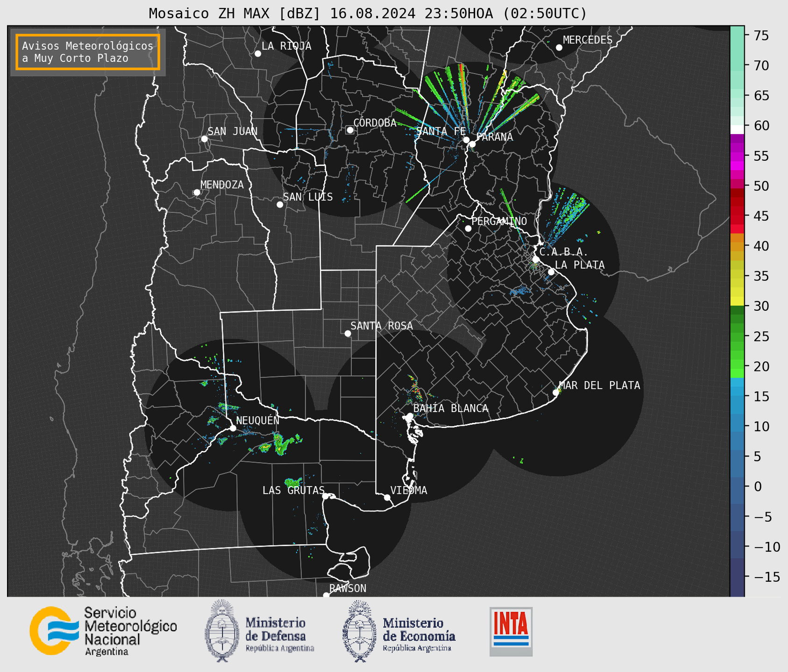The width and height of the screenshot is (788, 672).
Task: Click the PERGAMINO city marker dot
Action: [x=468, y=229]
